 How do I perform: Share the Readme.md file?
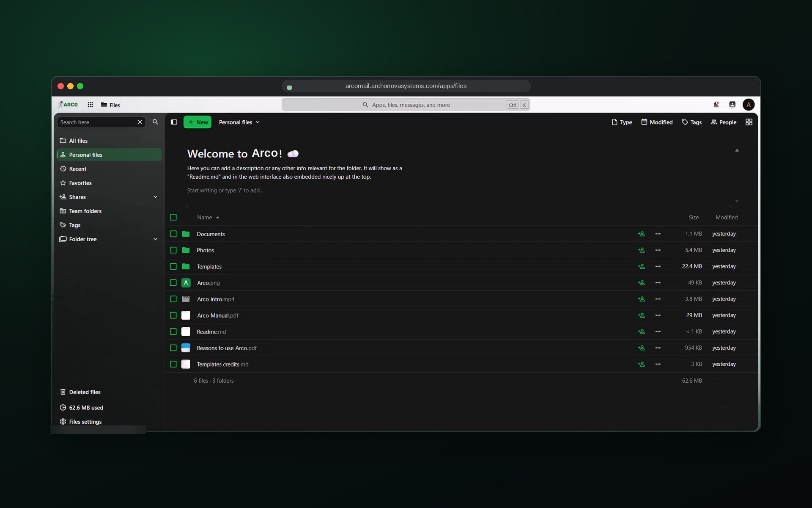(x=641, y=331)
